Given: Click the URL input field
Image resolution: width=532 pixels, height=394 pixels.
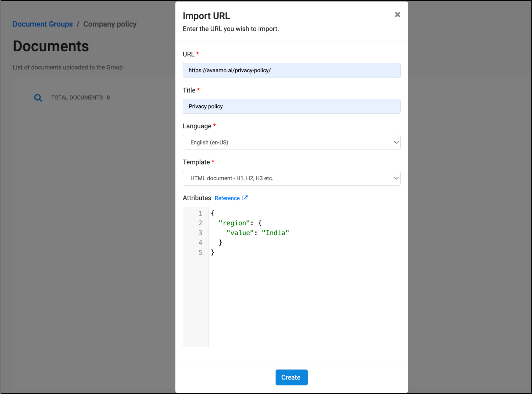Looking at the screenshot, I should [291, 71].
